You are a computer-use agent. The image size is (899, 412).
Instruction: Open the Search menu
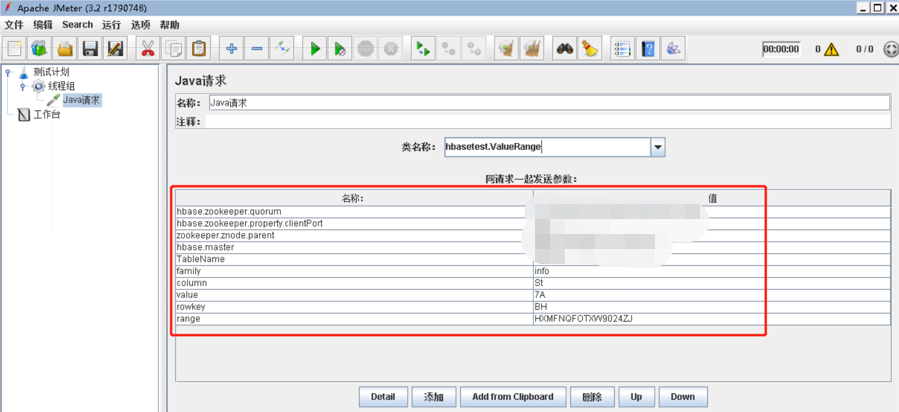(x=77, y=25)
